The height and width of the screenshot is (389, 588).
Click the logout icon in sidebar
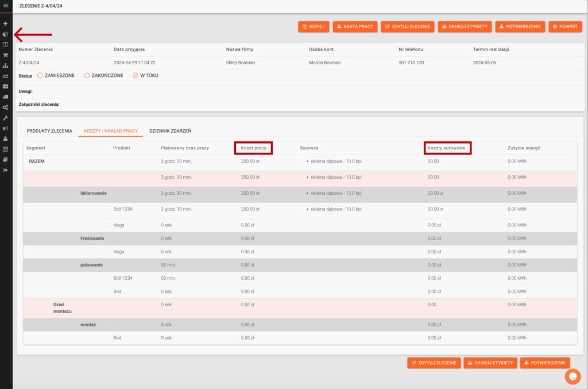point(6,170)
